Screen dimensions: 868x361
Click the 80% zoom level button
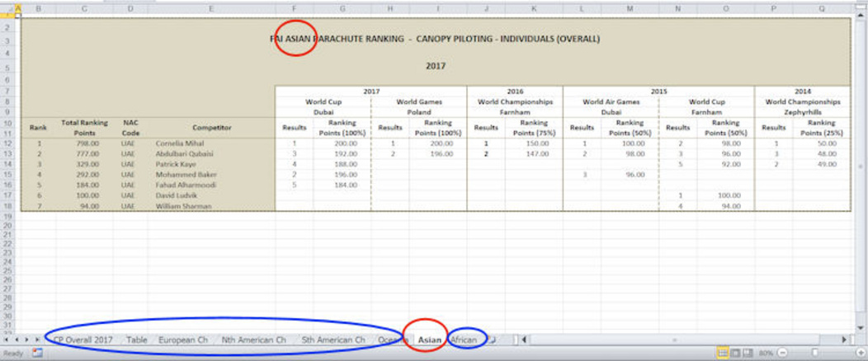764,353
